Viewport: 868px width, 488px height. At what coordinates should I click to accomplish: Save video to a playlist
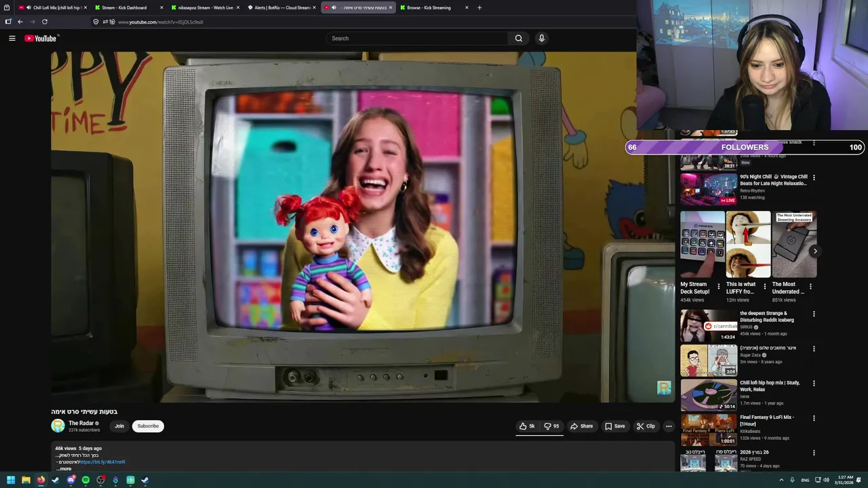pyautogui.click(x=615, y=426)
